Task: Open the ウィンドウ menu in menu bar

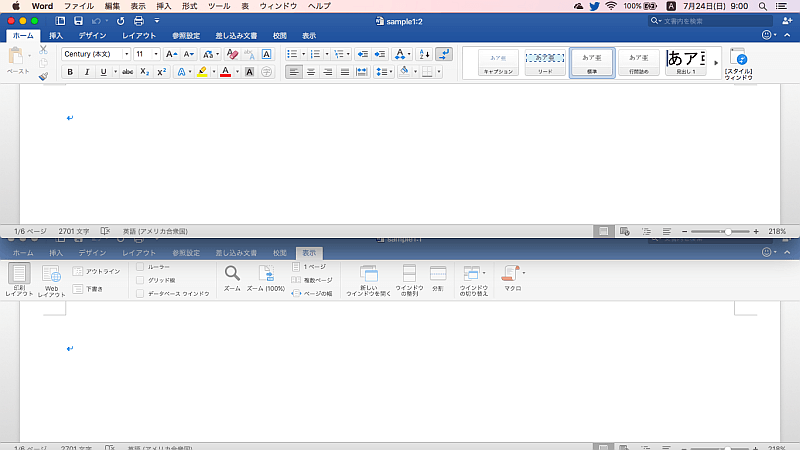Action: (x=278, y=6)
